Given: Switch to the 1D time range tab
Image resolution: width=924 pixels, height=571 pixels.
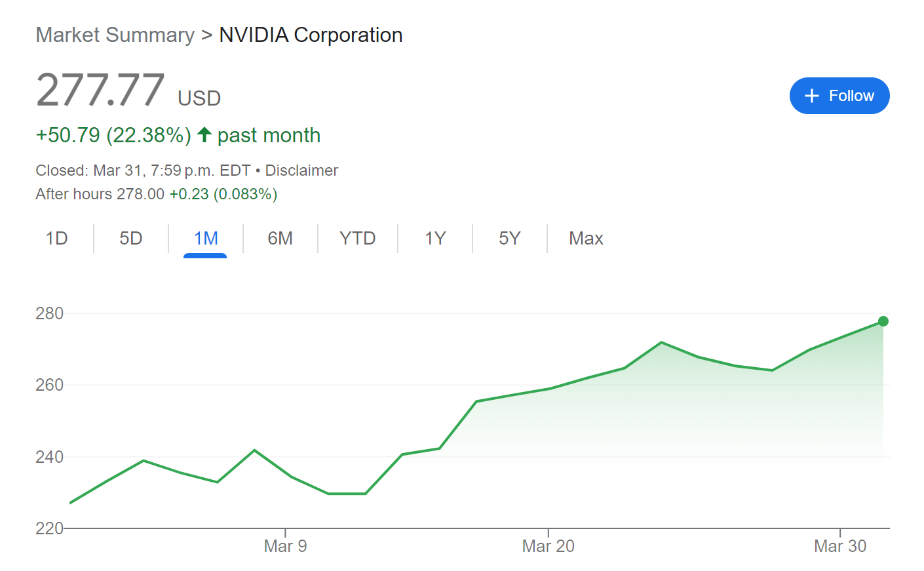Looking at the screenshot, I should tap(56, 238).
